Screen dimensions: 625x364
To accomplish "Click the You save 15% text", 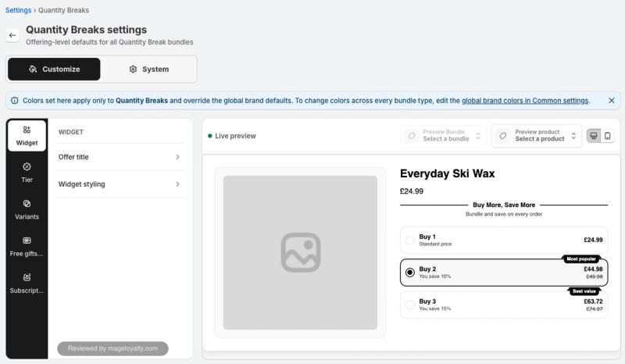I will [435, 309].
